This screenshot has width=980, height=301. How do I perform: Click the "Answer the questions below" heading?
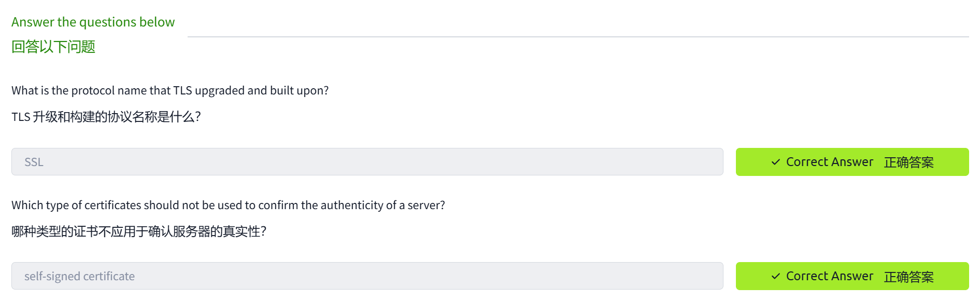click(93, 22)
